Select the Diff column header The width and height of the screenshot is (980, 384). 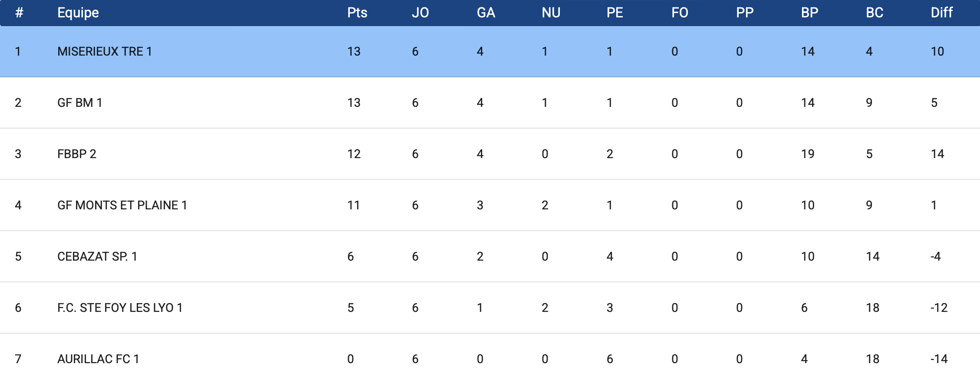[941, 13]
